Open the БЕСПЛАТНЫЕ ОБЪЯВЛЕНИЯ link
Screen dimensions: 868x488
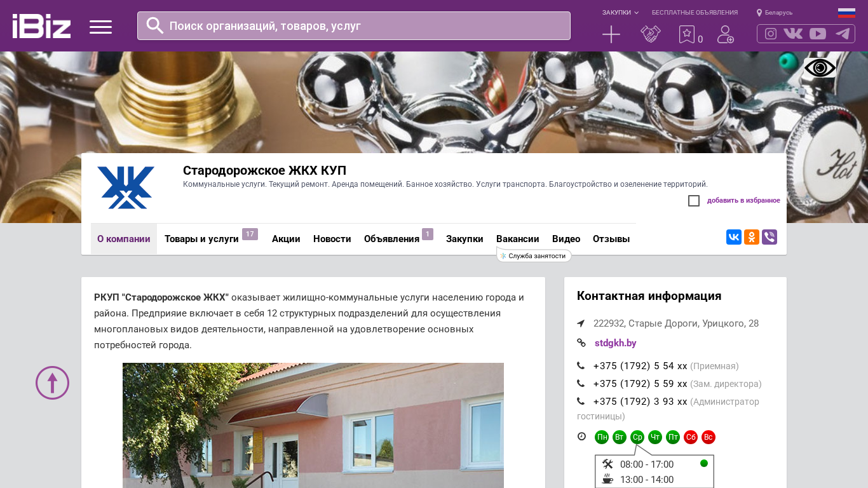coord(695,13)
